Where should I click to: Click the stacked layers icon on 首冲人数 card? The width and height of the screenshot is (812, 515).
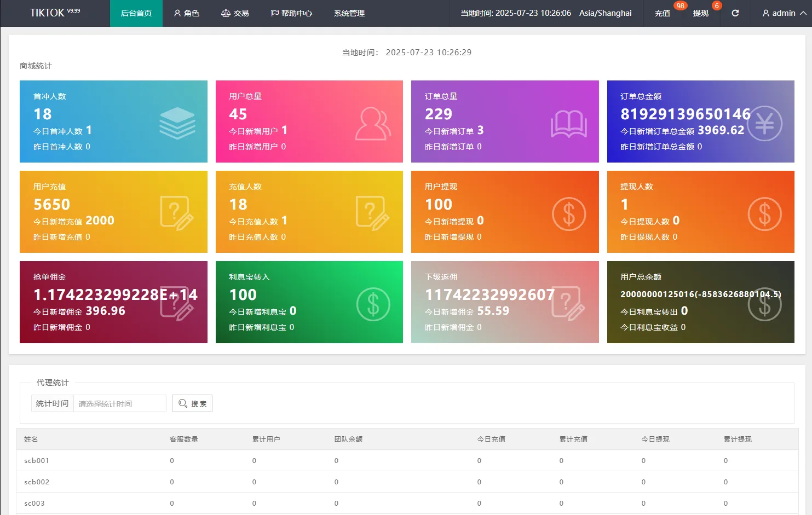click(177, 123)
